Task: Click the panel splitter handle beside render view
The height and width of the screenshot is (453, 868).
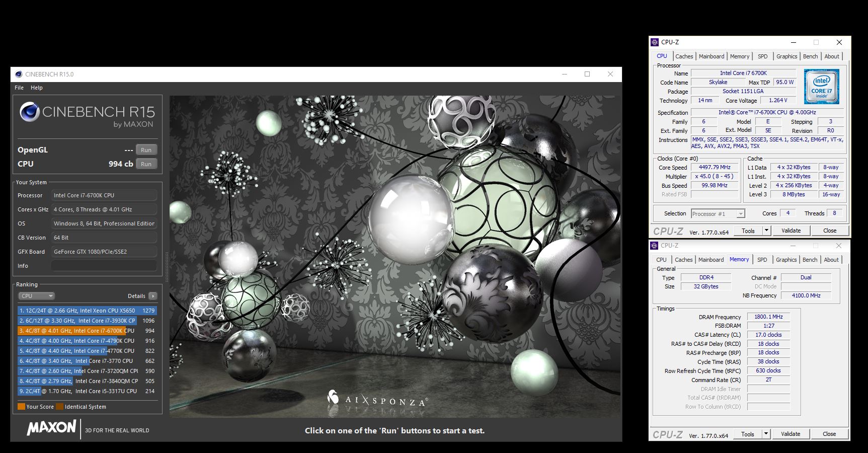Action: [167, 267]
